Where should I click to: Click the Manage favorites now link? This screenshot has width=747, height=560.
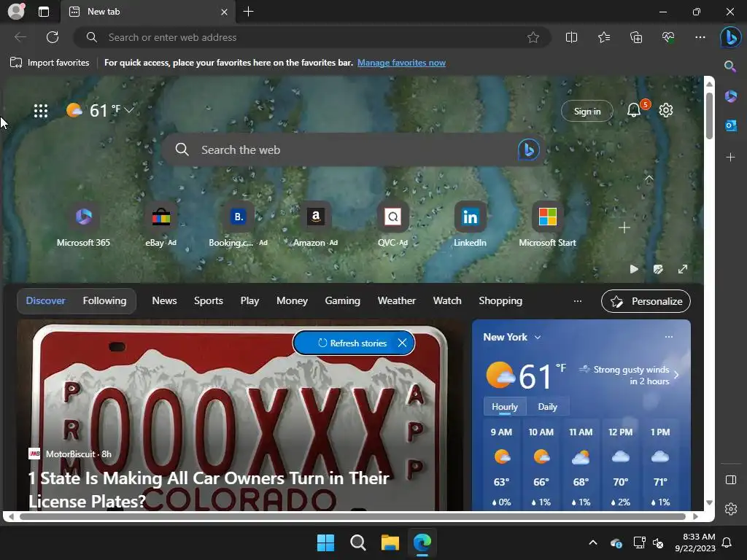[401, 63]
